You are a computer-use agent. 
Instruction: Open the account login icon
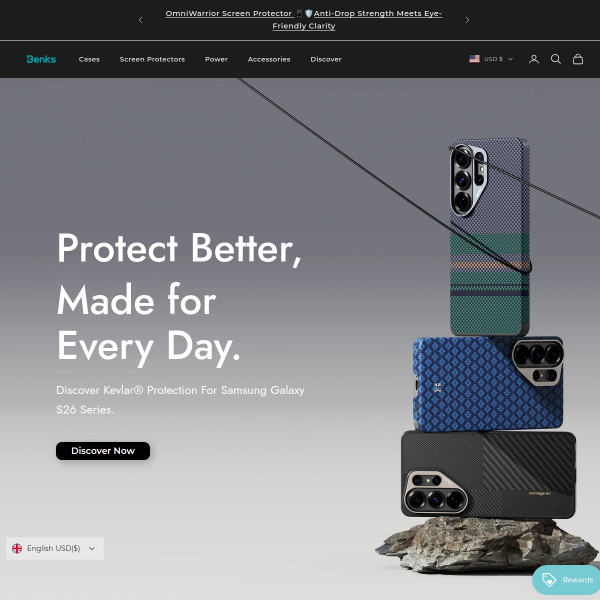tap(534, 59)
